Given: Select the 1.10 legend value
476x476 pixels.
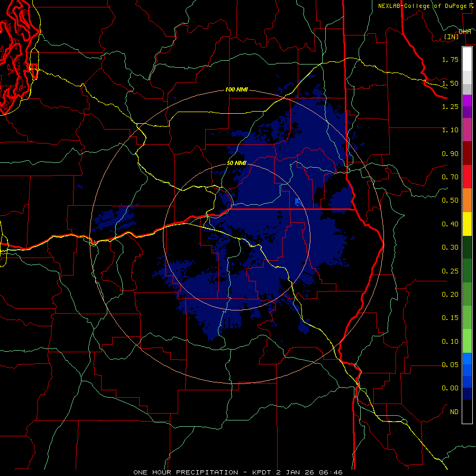Looking at the screenshot, I should coord(450,130).
